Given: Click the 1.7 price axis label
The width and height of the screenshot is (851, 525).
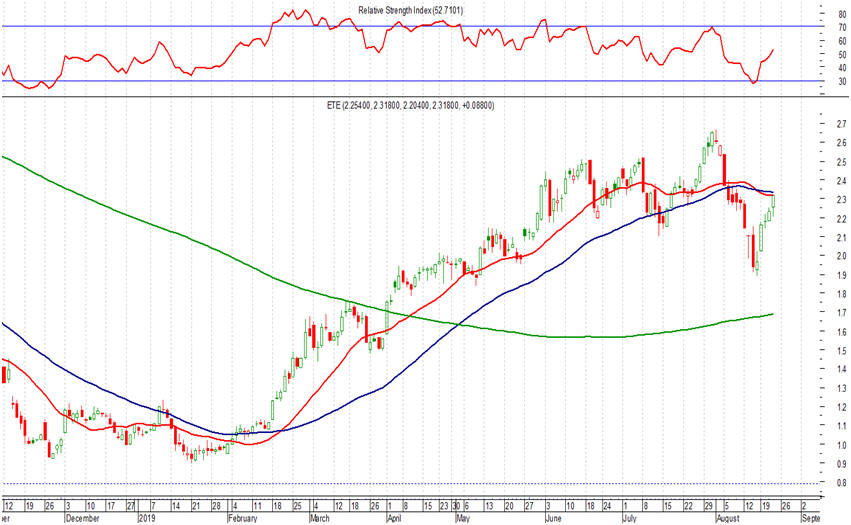Looking at the screenshot, I should (x=841, y=313).
